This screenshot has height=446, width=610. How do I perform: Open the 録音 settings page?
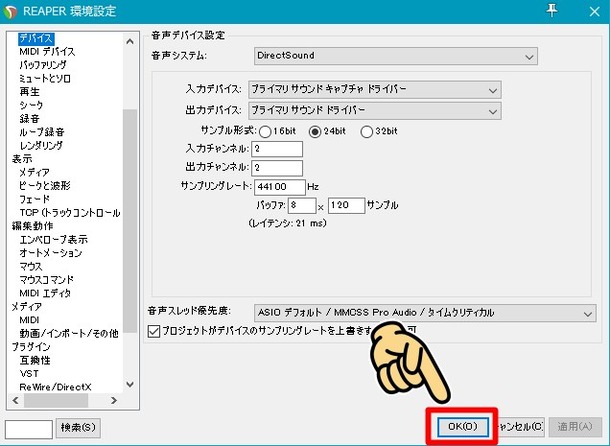tap(30, 119)
